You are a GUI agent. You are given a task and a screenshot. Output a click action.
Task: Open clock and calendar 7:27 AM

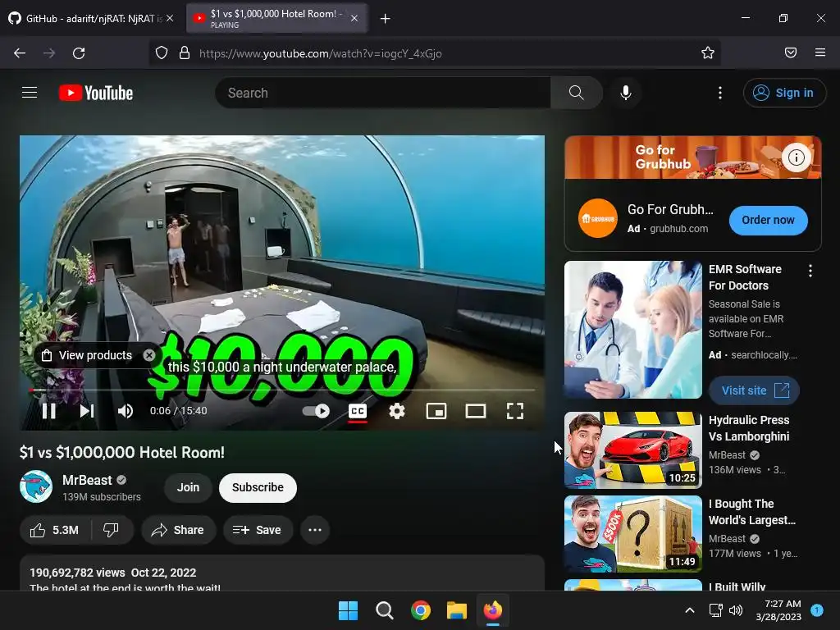click(x=778, y=610)
